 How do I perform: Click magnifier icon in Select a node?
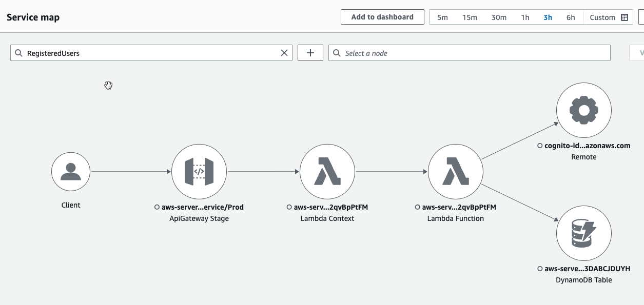(x=337, y=53)
